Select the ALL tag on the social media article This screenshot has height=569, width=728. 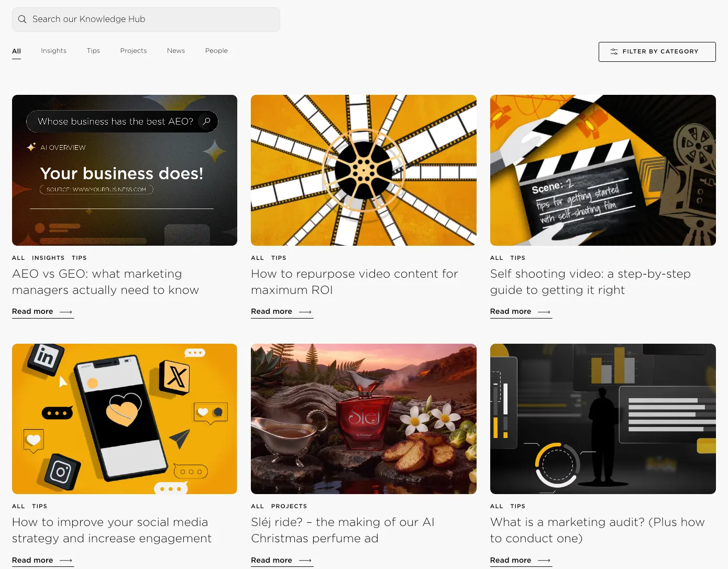click(18, 506)
